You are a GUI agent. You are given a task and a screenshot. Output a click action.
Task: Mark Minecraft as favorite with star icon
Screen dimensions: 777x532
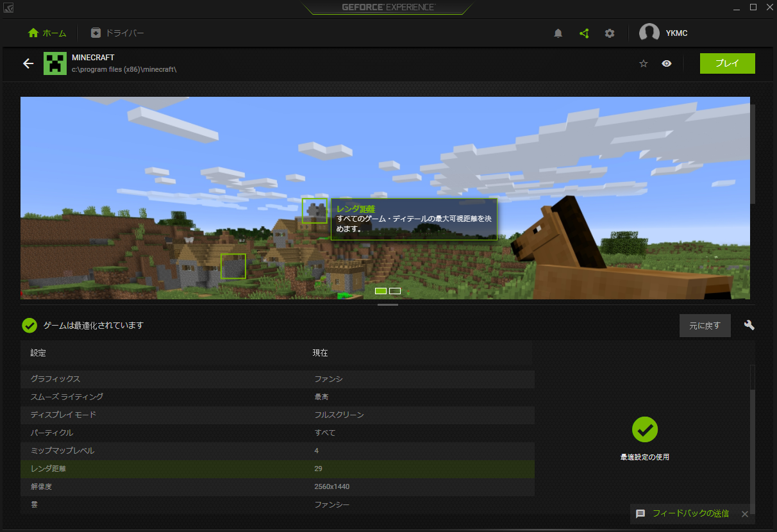coord(644,63)
